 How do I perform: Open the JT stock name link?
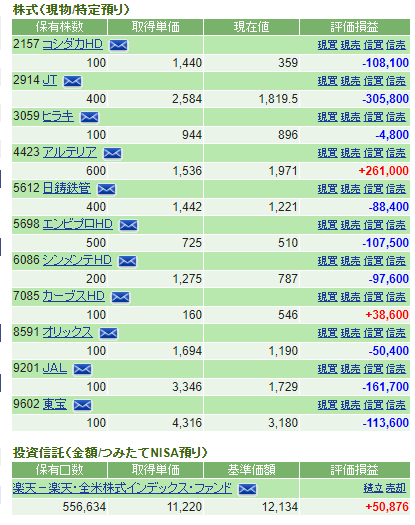(50, 80)
